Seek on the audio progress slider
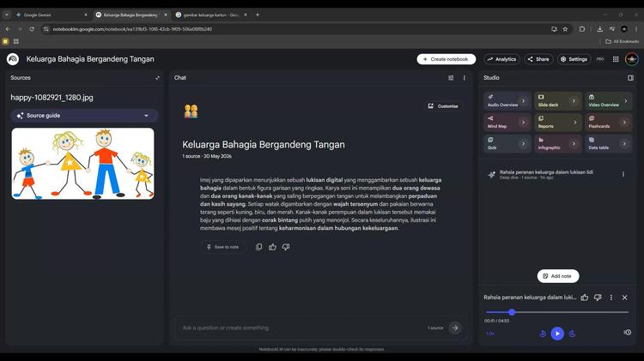This screenshot has height=361, width=644. click(557, 312)
